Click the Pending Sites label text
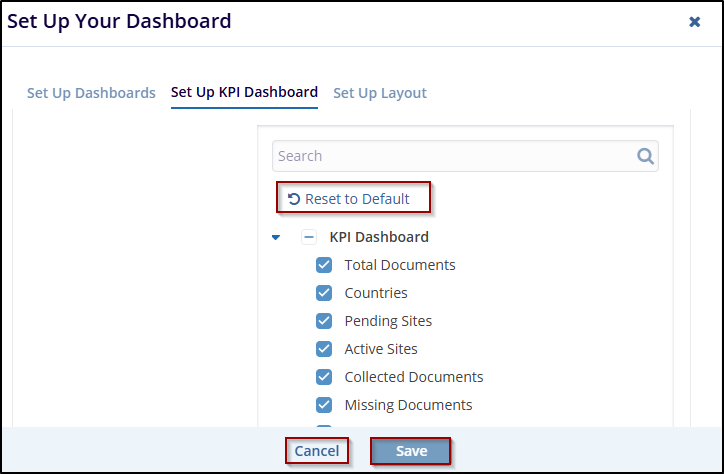Viewport: 724px width, 474px height. coord(388,321)
